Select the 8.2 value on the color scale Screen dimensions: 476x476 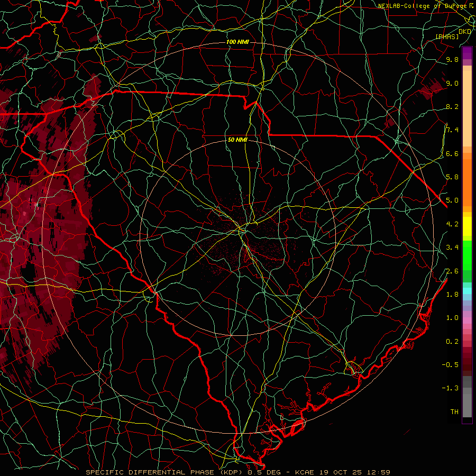(x=452, y=106)
